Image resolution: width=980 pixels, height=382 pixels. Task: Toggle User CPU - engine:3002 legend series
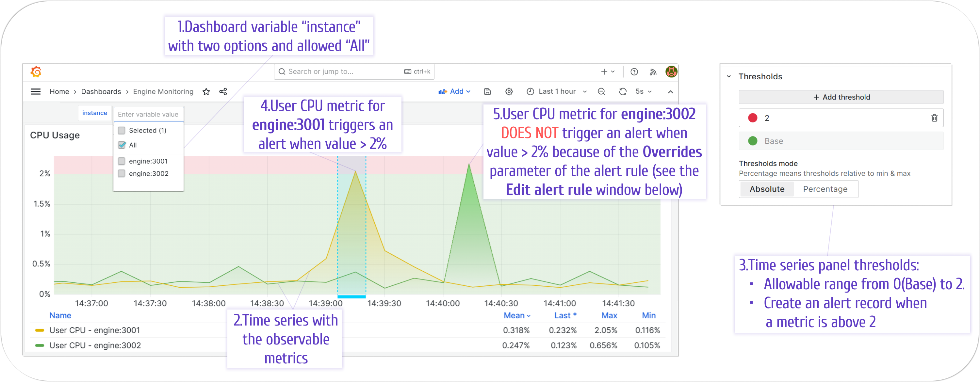[95, 345]
